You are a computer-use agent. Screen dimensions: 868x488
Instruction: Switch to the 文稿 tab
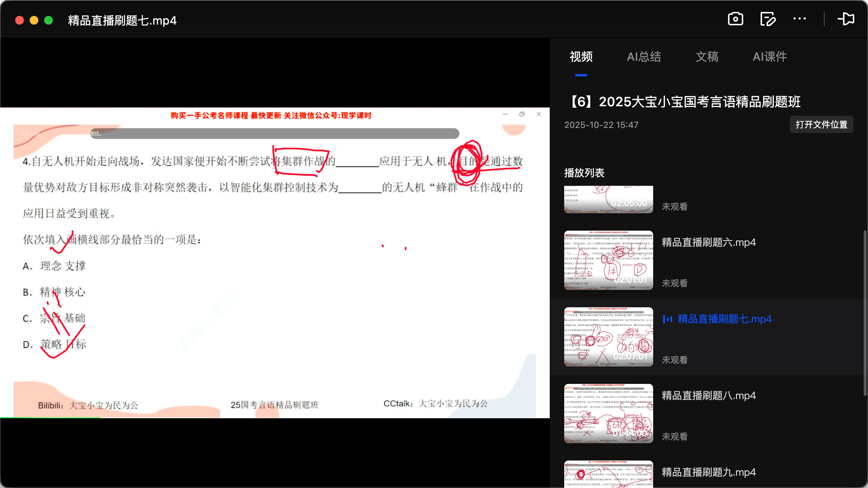pos(707,57)
